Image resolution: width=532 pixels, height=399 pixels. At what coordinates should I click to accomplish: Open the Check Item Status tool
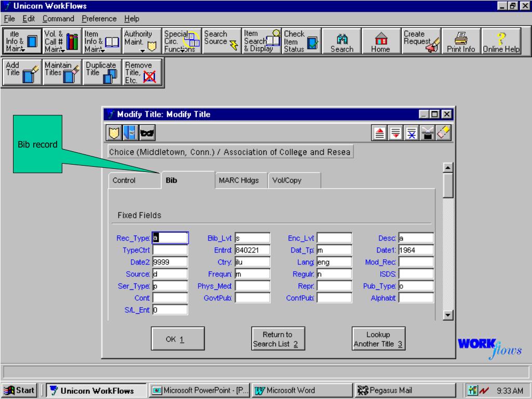click(x=301, y=41)
